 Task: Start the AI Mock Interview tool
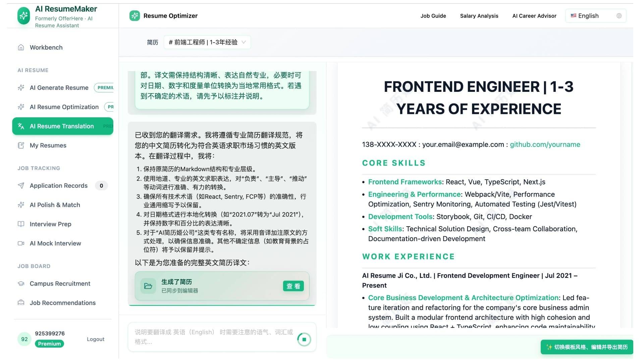tap(55, 243)
